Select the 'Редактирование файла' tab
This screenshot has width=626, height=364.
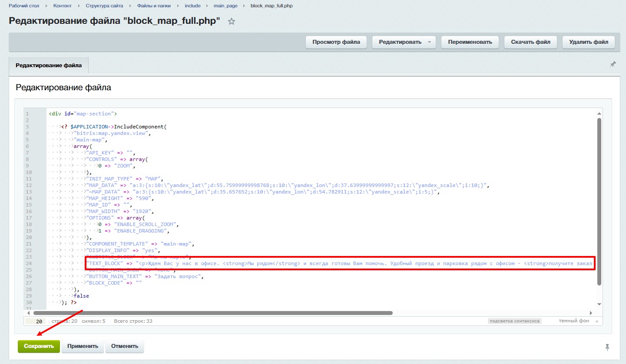click(49, 66)
